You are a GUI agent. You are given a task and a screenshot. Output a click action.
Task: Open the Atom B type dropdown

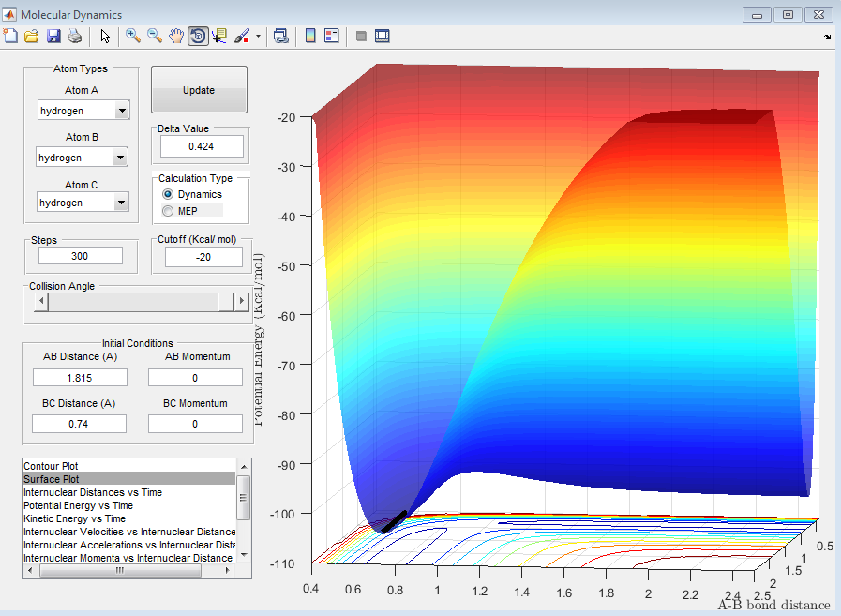point(121,158)
